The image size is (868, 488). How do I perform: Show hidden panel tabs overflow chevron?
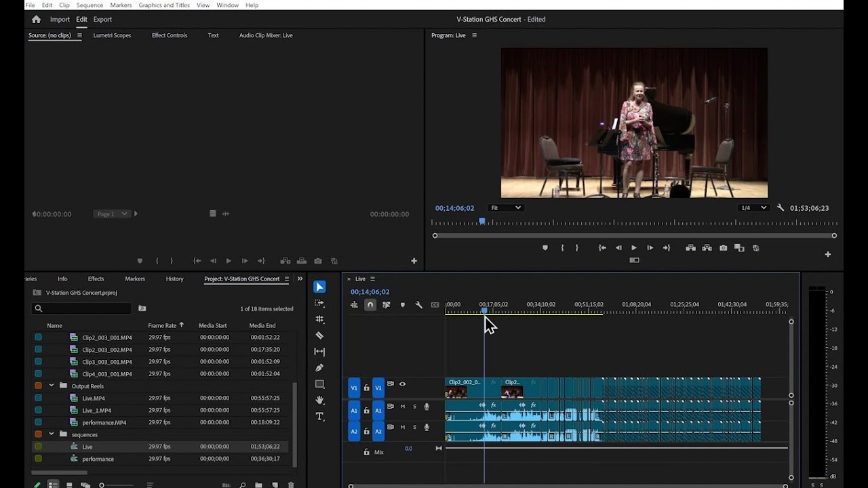pos(300,279)
